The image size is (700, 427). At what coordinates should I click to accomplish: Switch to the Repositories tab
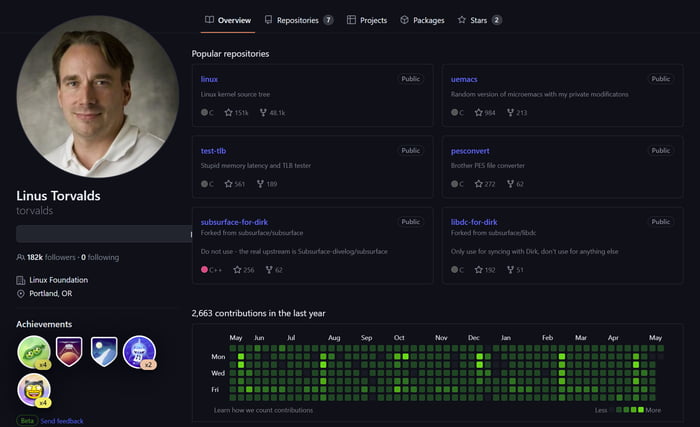click(298, 19)
